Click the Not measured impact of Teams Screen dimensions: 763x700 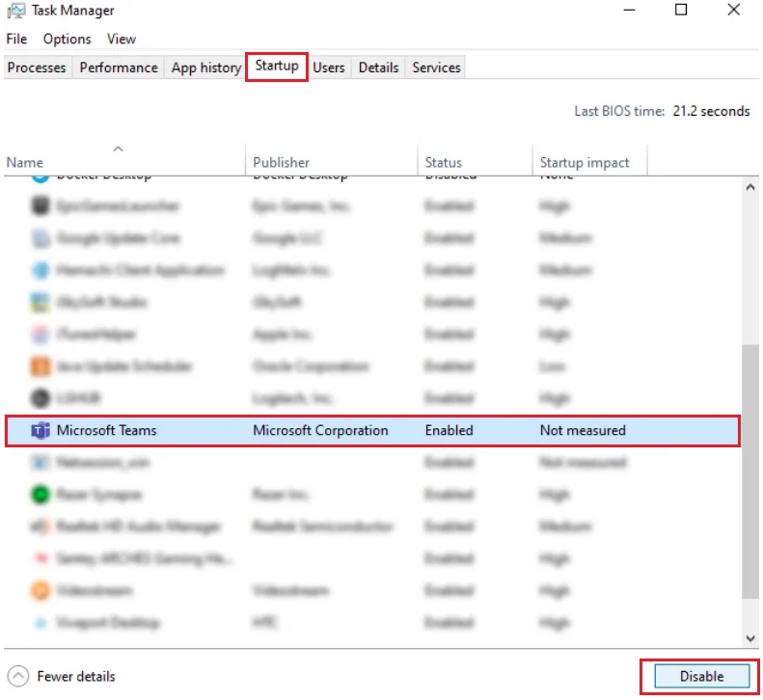click(x=583, y=430)
